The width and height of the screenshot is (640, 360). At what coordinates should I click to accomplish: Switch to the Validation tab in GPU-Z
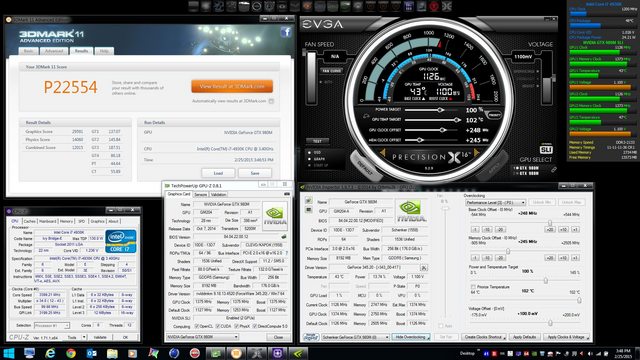(219, 194)
